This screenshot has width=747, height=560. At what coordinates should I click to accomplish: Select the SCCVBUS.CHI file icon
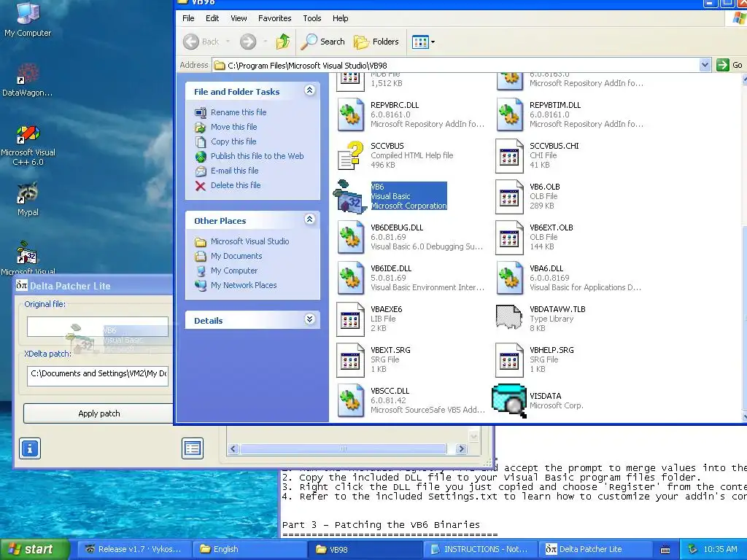pos(509,156)
